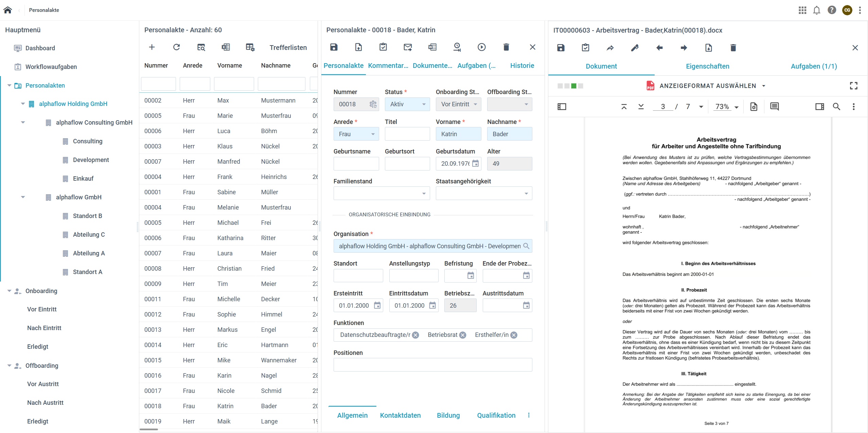The width and height of the screenshot is (868, 433).
Task: Click the green status indicator square
Action: tap(574, 86)
